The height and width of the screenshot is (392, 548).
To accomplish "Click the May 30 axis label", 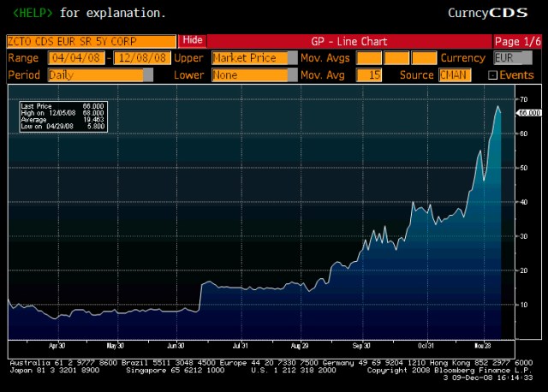I will click(x=116, y=346).
